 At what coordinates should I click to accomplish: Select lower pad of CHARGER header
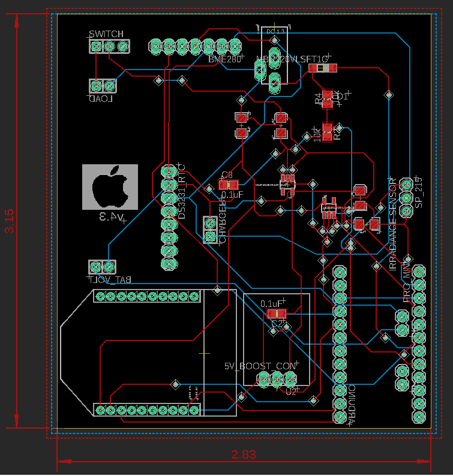click(x=210, y=236)
